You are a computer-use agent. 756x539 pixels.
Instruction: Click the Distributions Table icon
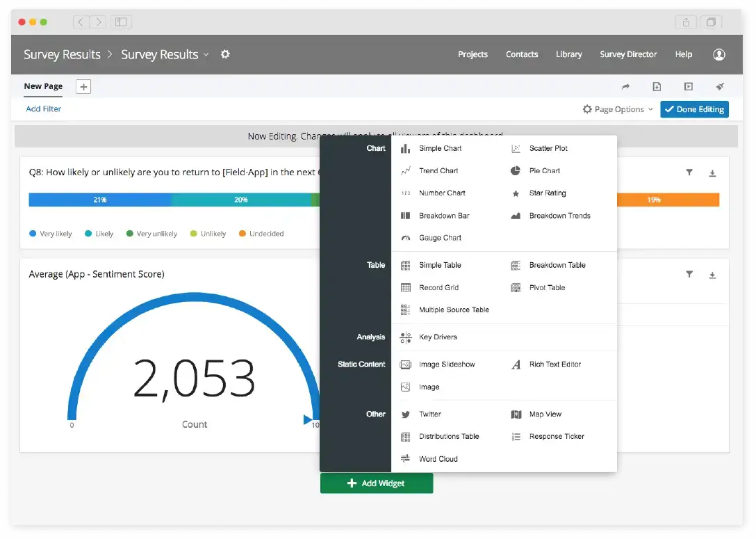click(x=406, y=437)
